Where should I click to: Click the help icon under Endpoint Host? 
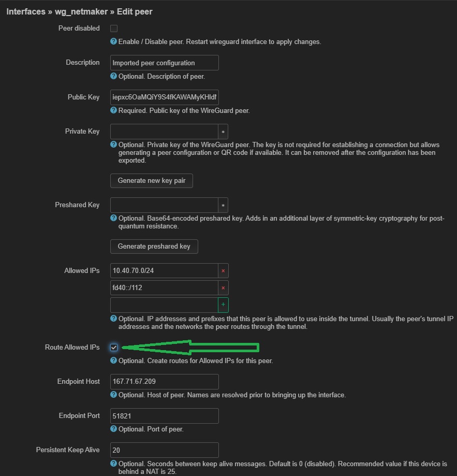[114, 395]
